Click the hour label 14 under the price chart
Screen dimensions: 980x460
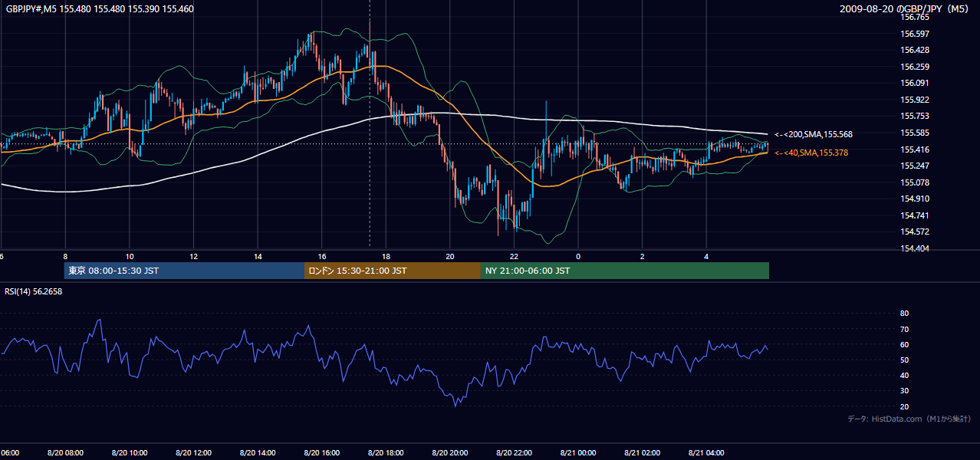[258, 257]
